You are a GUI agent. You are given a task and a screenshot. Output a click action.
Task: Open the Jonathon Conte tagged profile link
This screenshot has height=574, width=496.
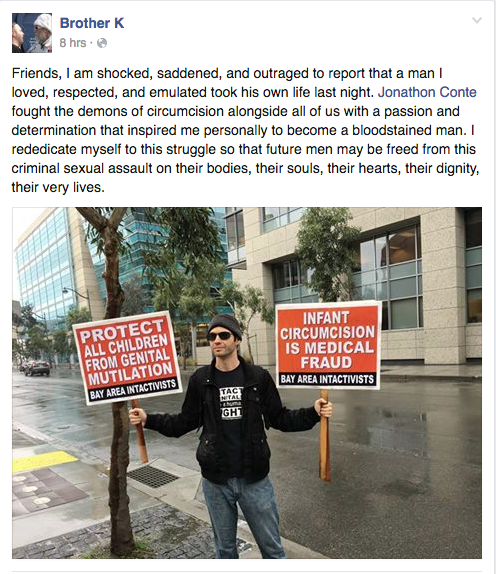[x=427, y=92]
